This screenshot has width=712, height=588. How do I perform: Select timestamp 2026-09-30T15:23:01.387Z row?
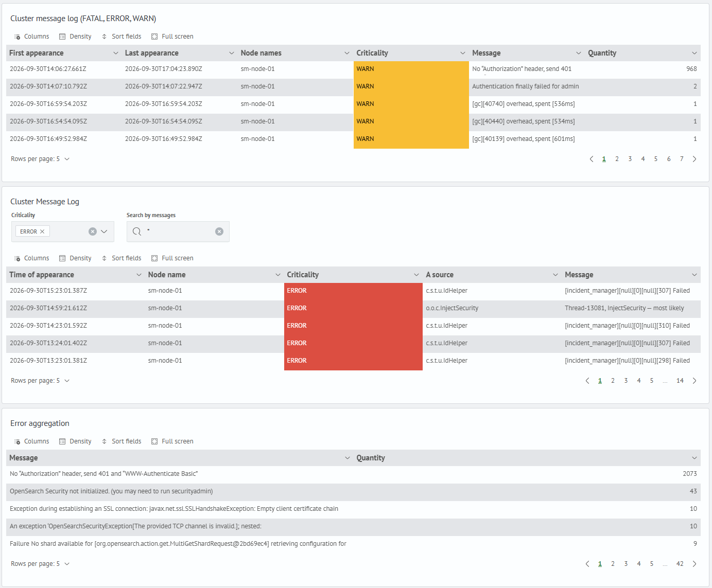[x=353, y=291]
